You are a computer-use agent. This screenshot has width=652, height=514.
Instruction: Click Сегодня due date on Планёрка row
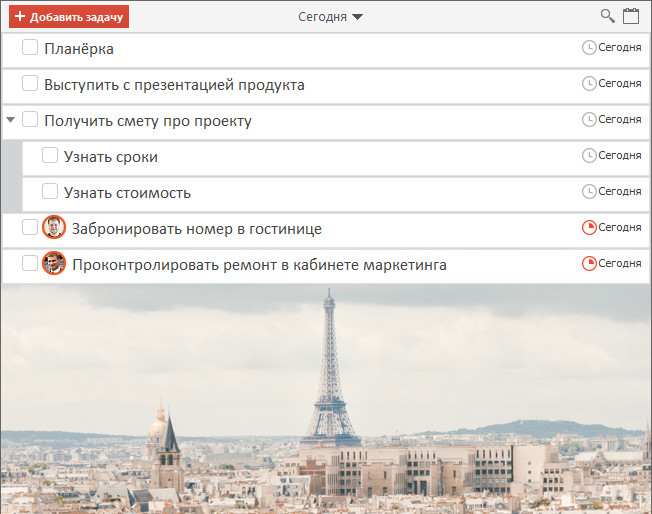620,47
